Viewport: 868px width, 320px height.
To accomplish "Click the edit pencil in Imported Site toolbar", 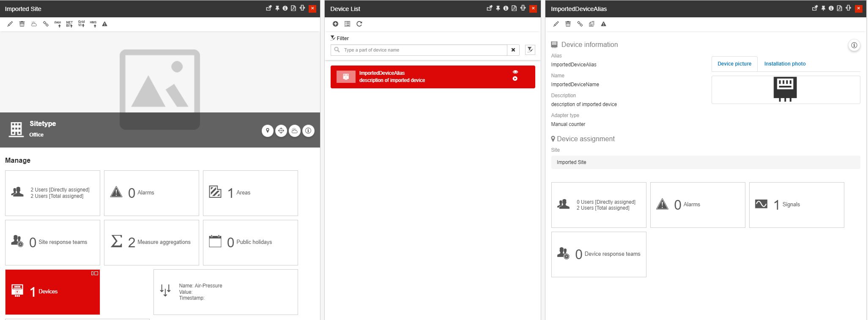I will pyautogui.click(x=10, y=24).
